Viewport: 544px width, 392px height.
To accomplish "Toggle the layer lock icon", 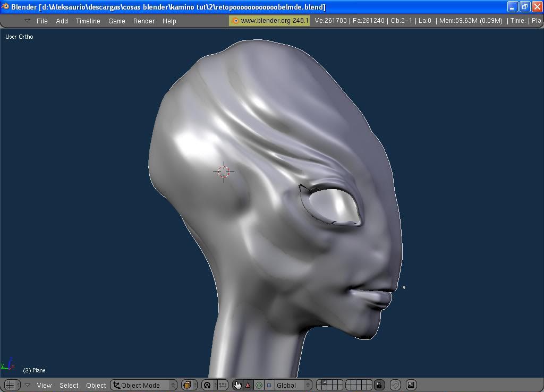I will 379,385.
